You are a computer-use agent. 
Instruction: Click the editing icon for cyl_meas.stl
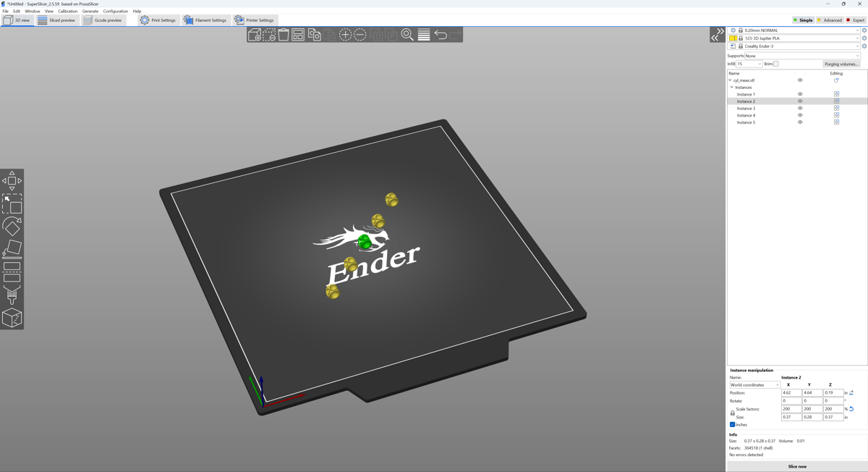836,80
